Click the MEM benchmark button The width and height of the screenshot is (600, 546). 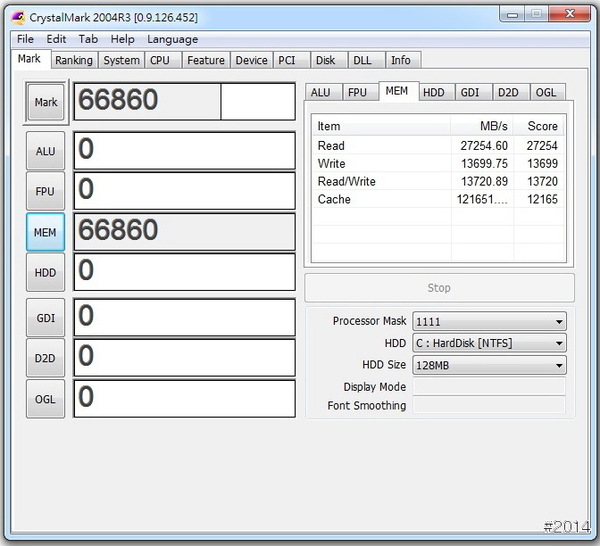[x=46, y=232]
